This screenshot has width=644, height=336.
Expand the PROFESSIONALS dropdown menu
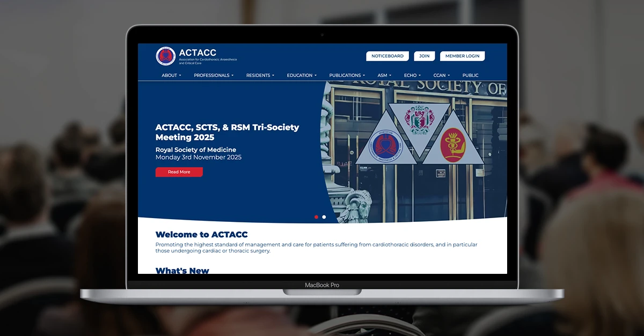214,76
